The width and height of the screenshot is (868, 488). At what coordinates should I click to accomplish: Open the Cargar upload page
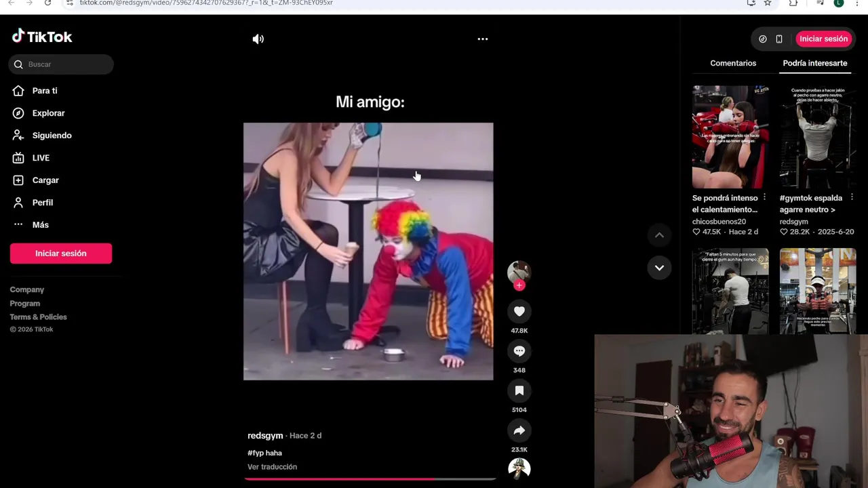45,180
